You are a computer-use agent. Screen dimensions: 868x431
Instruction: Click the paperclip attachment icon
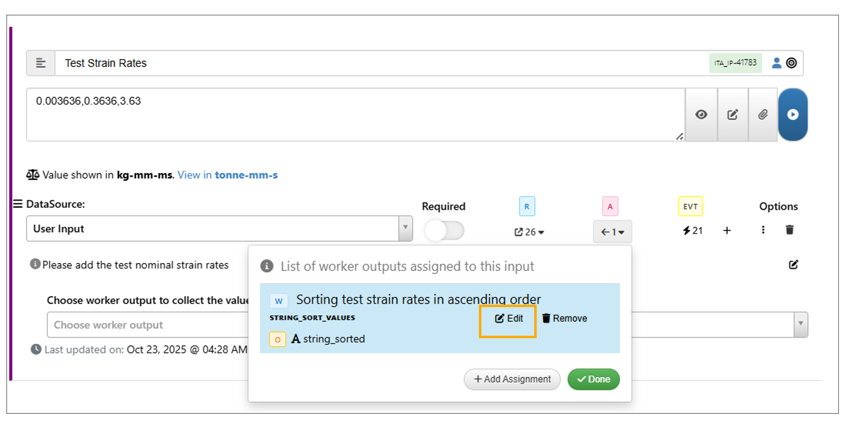click(x=763, y=115)
